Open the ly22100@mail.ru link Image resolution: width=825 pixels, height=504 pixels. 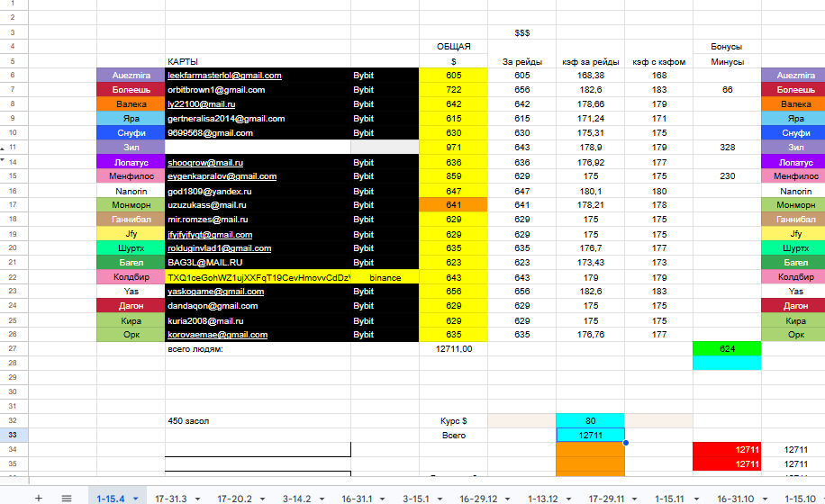point(202,104)
